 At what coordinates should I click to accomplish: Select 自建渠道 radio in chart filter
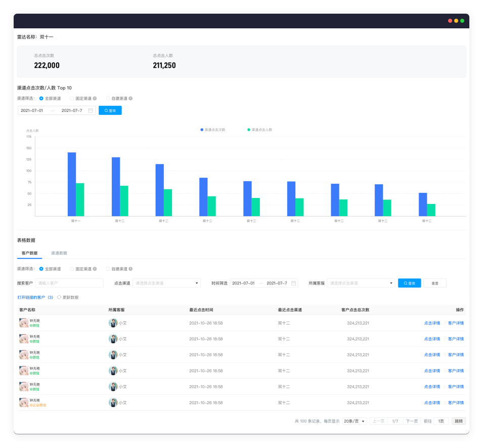(108, 99)
